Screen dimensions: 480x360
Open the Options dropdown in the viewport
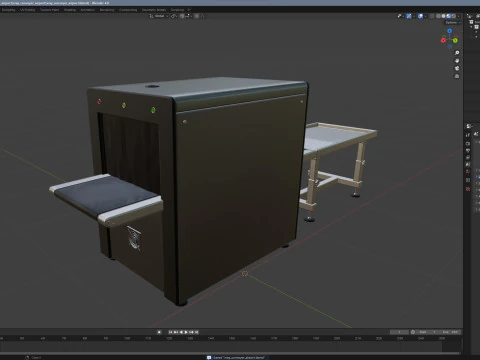[x=452, y=23]
